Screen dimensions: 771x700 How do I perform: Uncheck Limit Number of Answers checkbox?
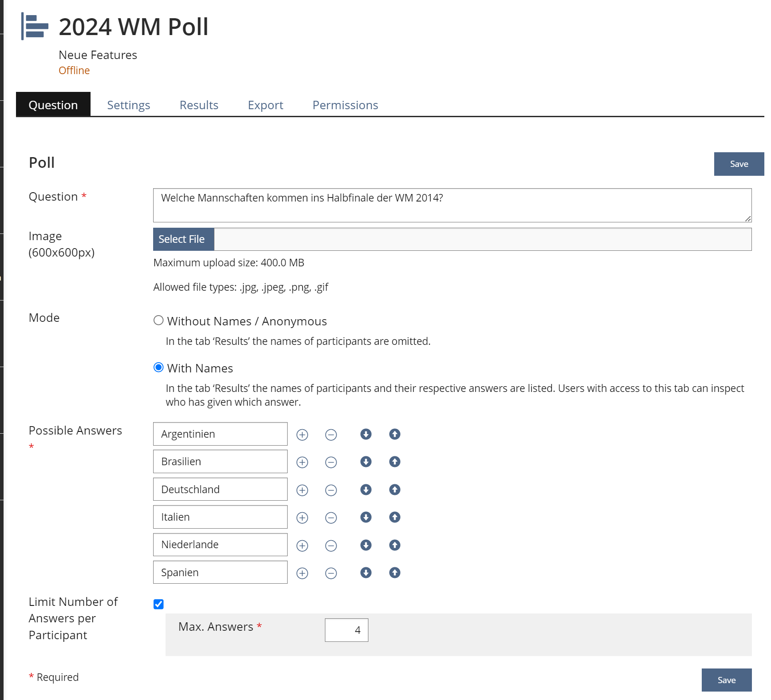(x=158, y=604)
